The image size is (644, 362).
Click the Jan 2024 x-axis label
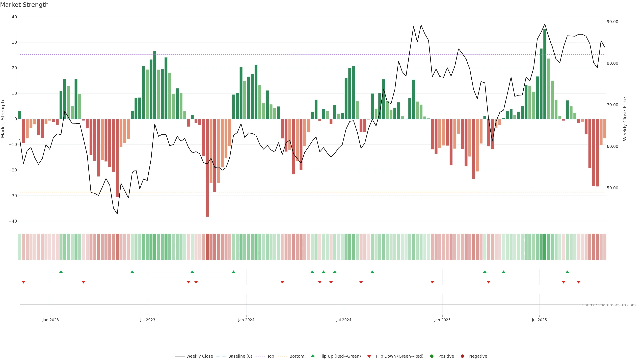pyautogui.click(x=246, y=320)
